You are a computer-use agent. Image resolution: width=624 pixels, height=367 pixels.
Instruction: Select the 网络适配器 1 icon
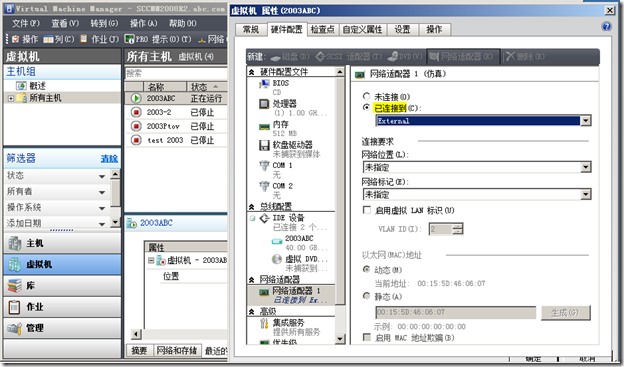click(x=264, y=292)
